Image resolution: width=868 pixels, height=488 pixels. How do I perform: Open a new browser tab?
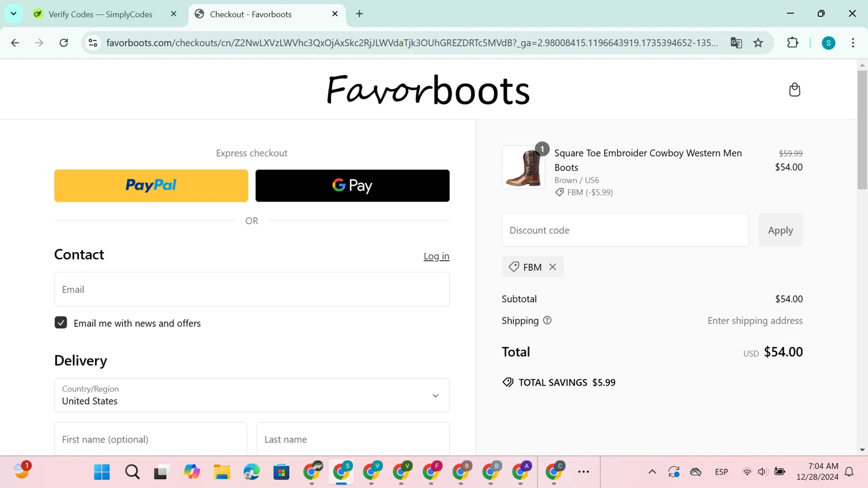(x=359, y=14)
